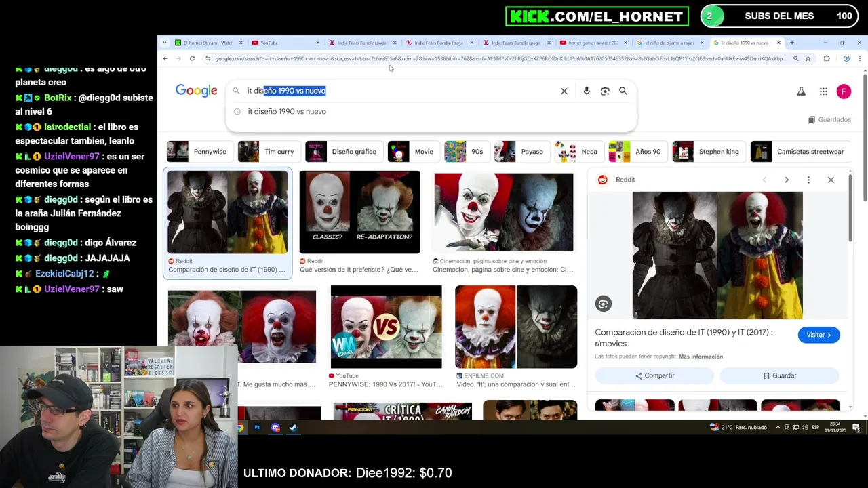This screenshot has height=488, width=868.
Task: Open Comparación de diseño de IT title link
Action: click(x=684, y=338)
